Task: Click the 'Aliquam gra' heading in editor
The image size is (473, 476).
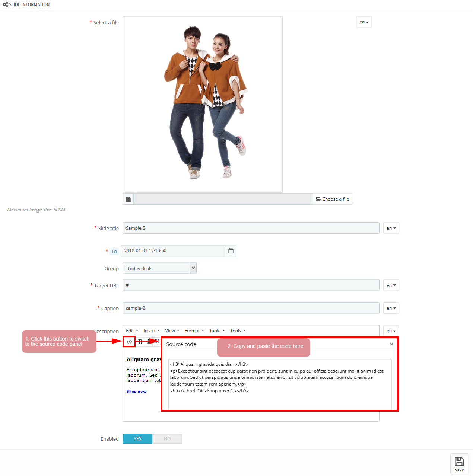Action: pos(143,360)
